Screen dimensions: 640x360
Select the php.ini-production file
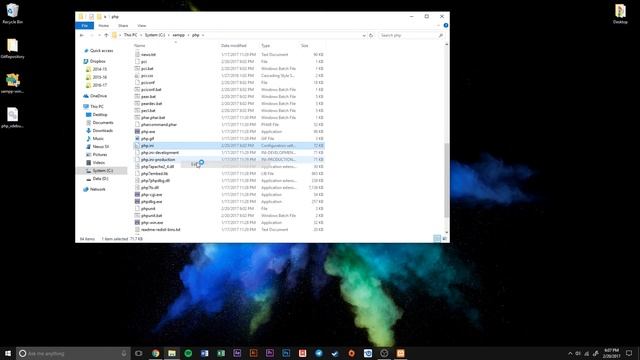click(229, 159)
